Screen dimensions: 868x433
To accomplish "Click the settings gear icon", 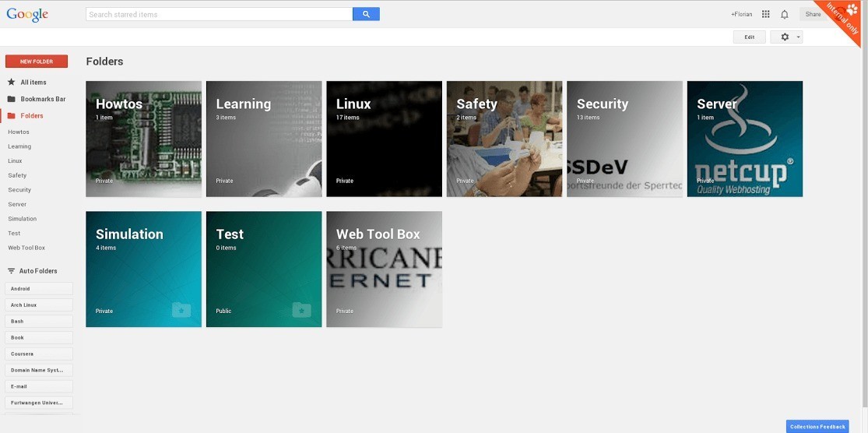I will pos(784,37).
